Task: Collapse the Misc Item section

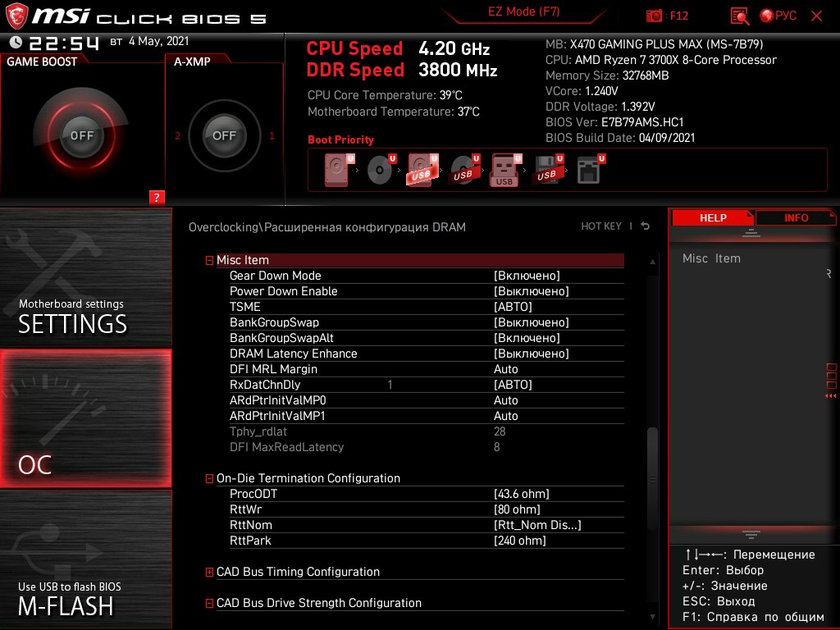Action: (209, 260)
